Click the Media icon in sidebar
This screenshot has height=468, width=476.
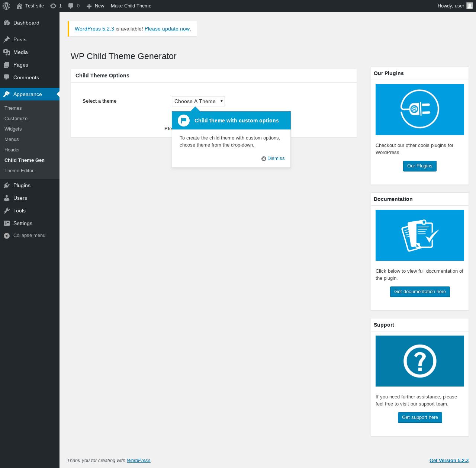[x=7, y=52]
